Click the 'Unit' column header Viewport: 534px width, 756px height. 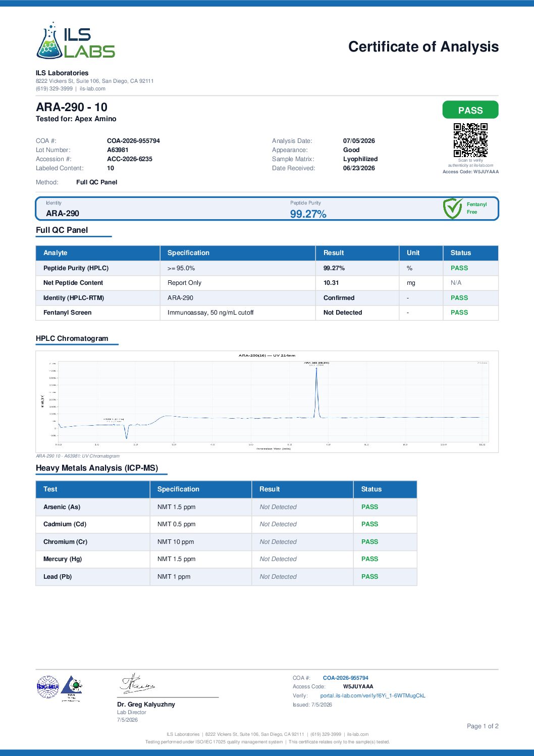click(413, 253)
